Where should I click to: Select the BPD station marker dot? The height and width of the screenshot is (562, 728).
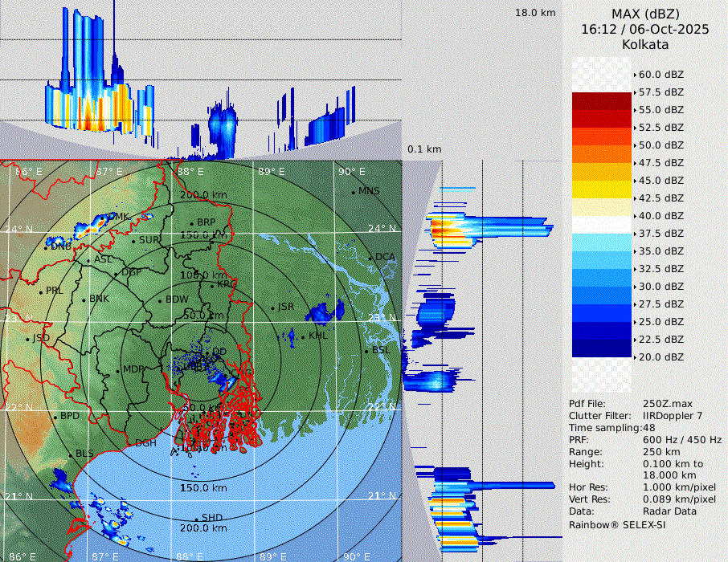coord(55,417)
